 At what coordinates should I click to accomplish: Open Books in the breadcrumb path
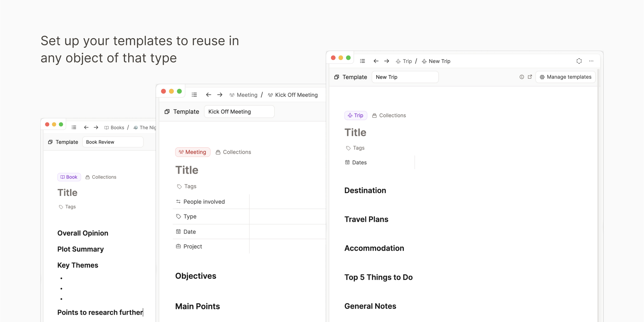click(x=114, y=128)
